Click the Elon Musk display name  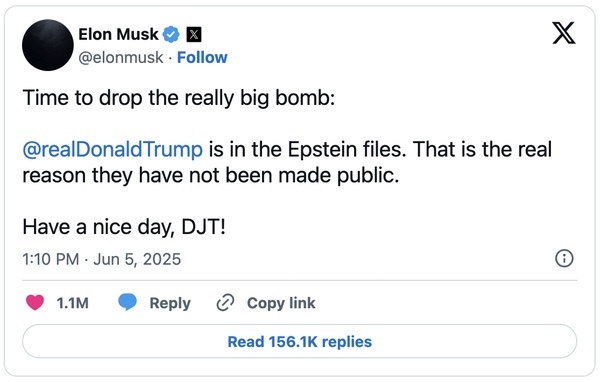(118, 34)
